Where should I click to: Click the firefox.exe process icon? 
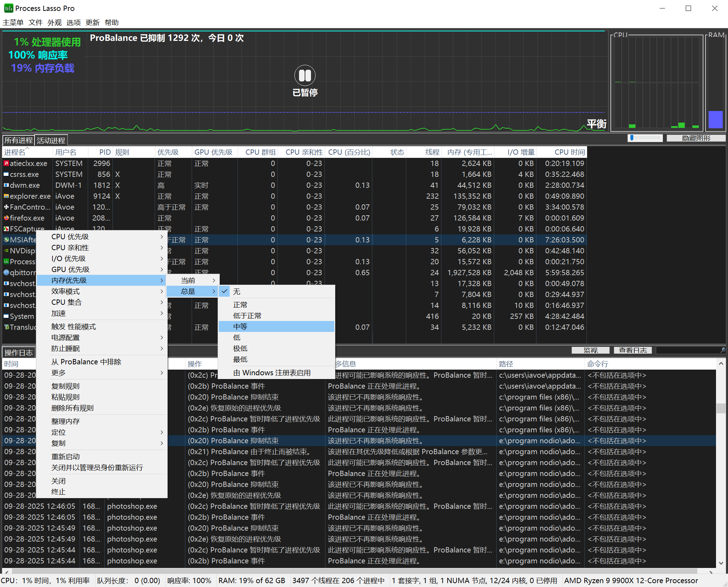click(6, 218)
